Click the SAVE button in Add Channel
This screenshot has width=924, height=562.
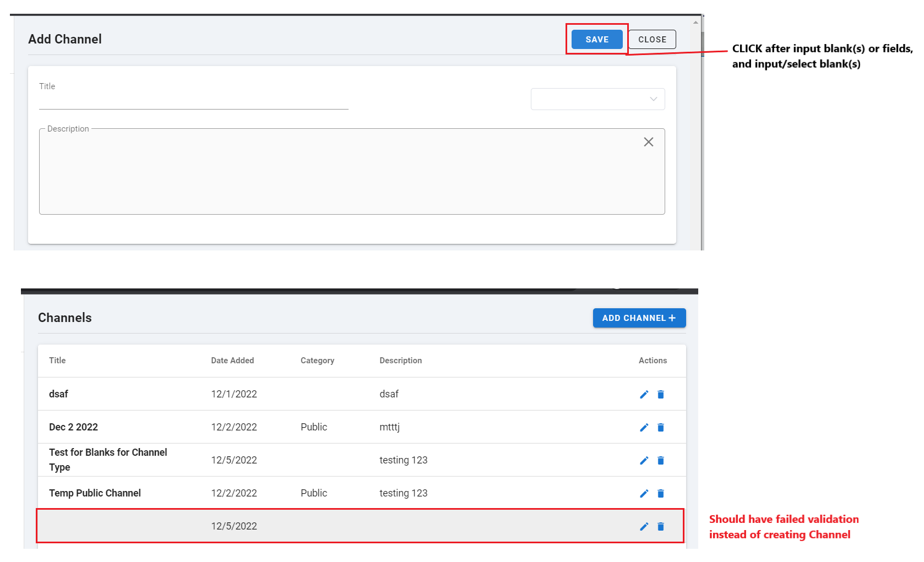point(597,40)
